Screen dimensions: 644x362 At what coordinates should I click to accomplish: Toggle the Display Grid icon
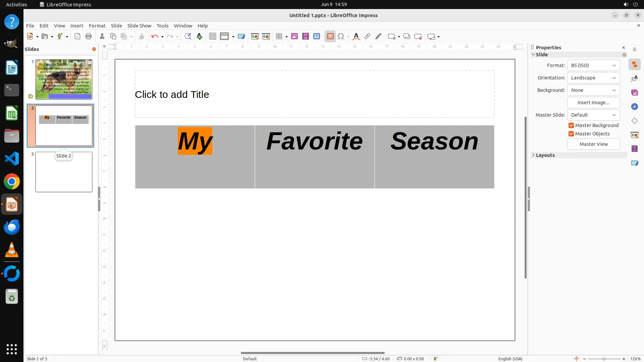212,37
